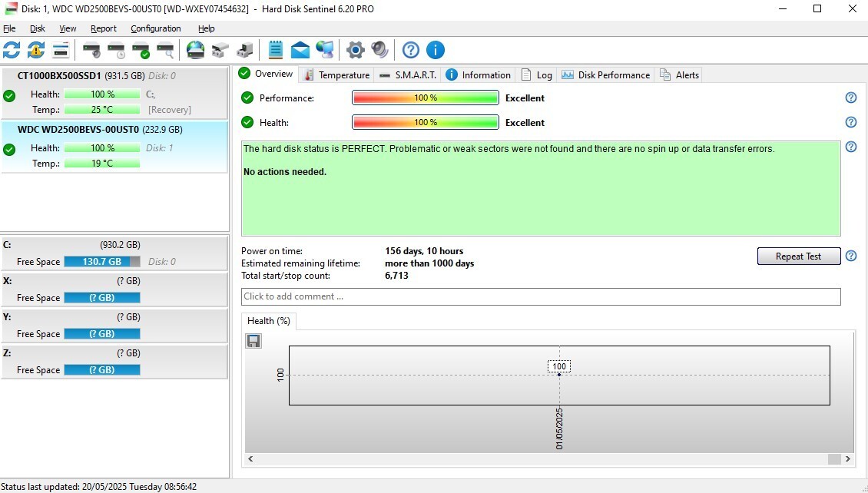The height and width of the screenshot is (493, 868).
Task: Open the File menu
Action: coord(9,28)
